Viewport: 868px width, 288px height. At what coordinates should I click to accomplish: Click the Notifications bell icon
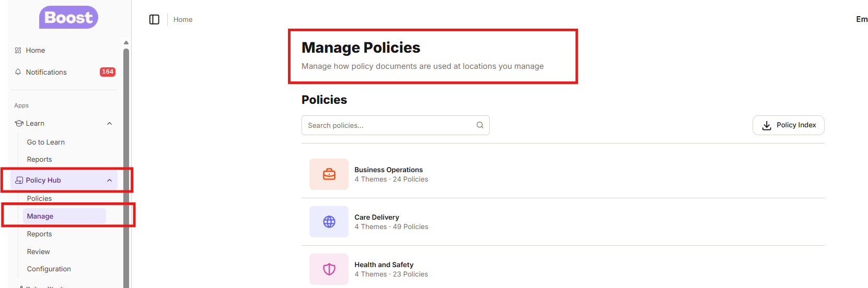coord(18,72)
